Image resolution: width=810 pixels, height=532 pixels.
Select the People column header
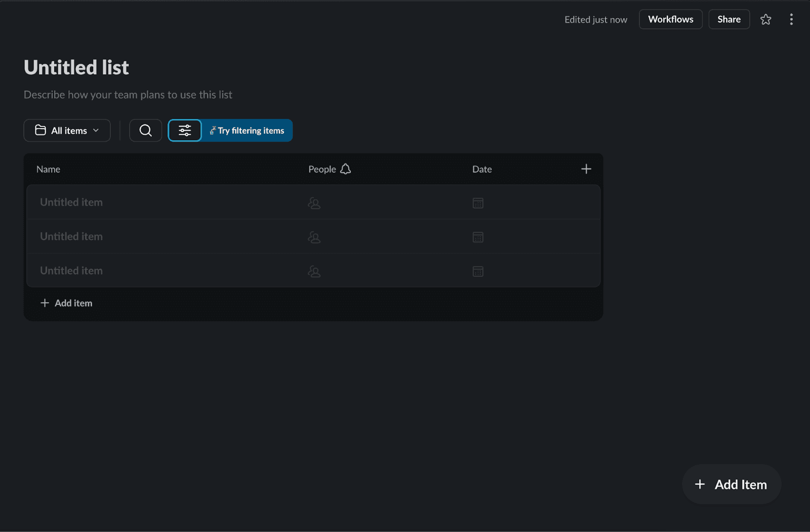click(x=322, y=169)
